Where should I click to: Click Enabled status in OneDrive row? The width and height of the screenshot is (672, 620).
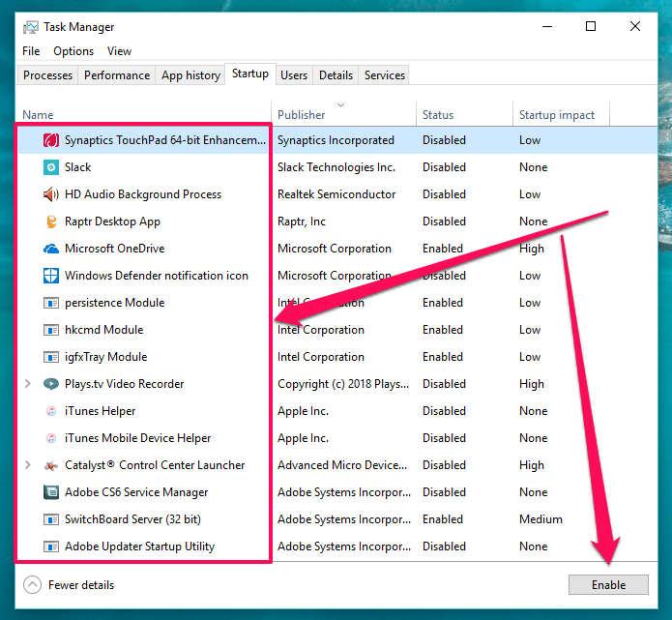click(x=442, y=249)
